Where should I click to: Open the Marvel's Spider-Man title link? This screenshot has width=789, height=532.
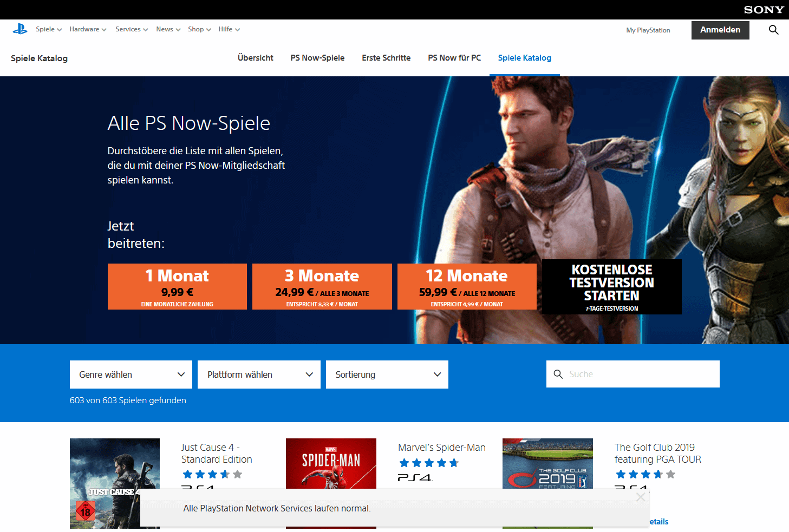click(x=442, y=448)
